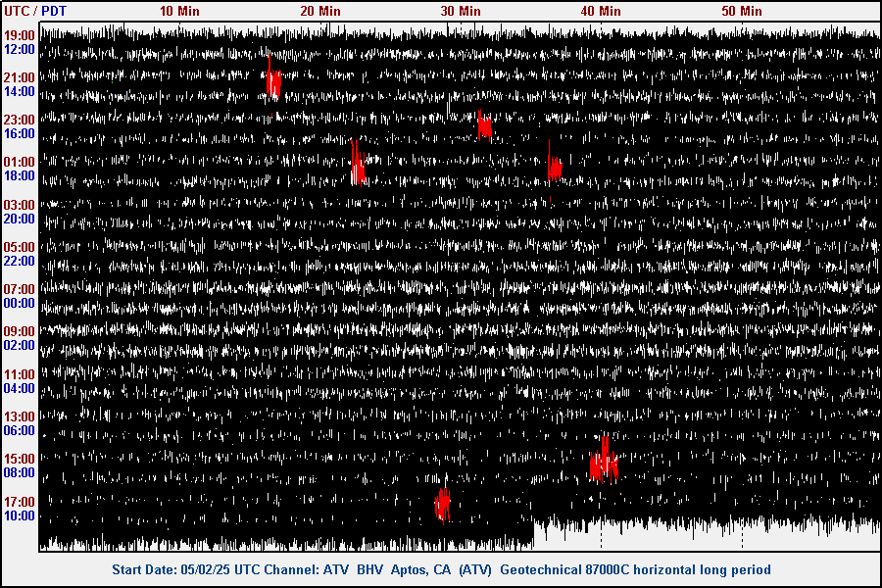Click the 00:00 PDT row label
The height and width of the screenshot is (588, 882).
[20, 303]
